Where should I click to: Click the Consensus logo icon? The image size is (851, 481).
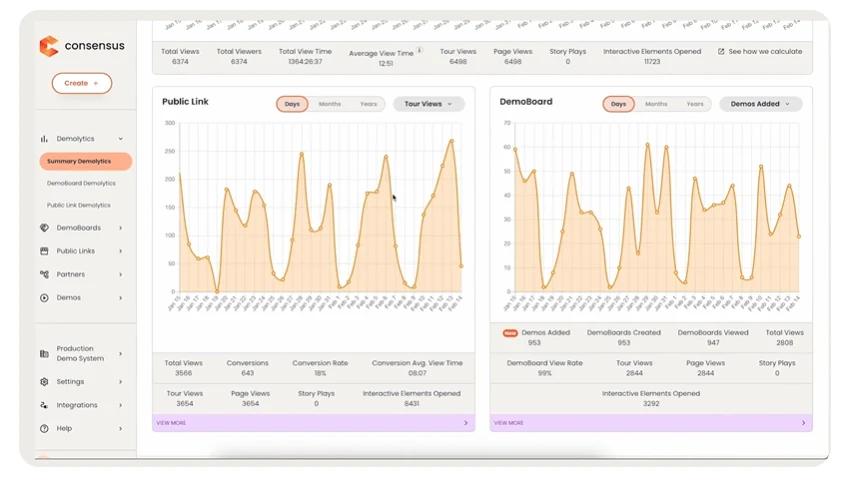click(x=49, y=46)
